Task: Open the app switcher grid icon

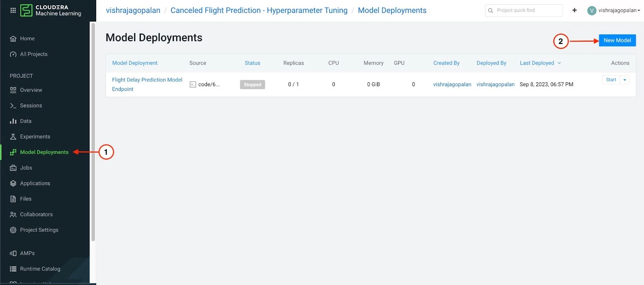Action: (13, 10)
